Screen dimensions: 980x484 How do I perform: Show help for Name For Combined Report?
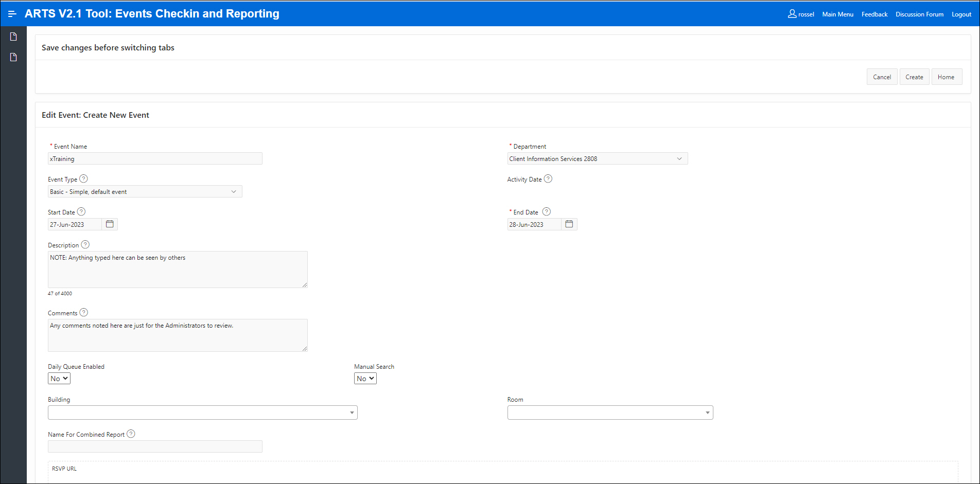point(131,434)
